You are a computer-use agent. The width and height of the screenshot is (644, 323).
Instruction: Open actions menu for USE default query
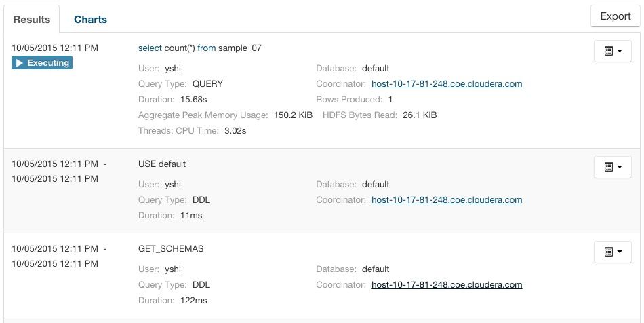tap(612, 167)
